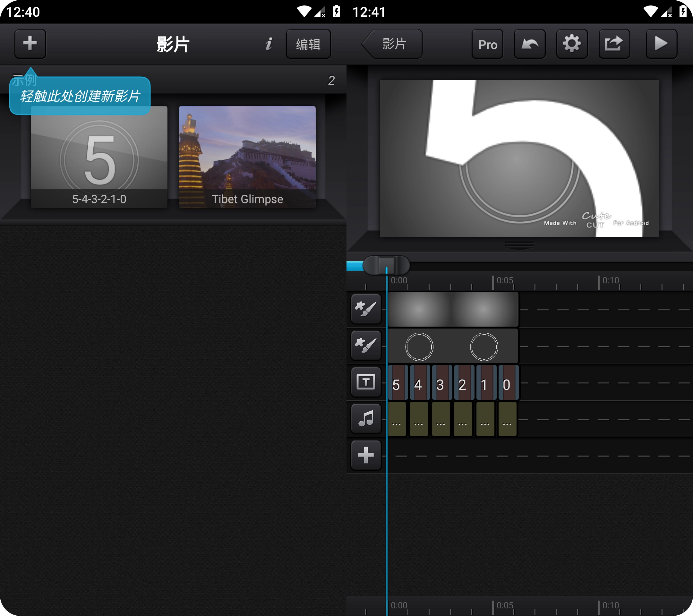Add a new track with the plus button
Image resolution: width=693 pixels, height=616 pixels.
(x=366, y=455)
